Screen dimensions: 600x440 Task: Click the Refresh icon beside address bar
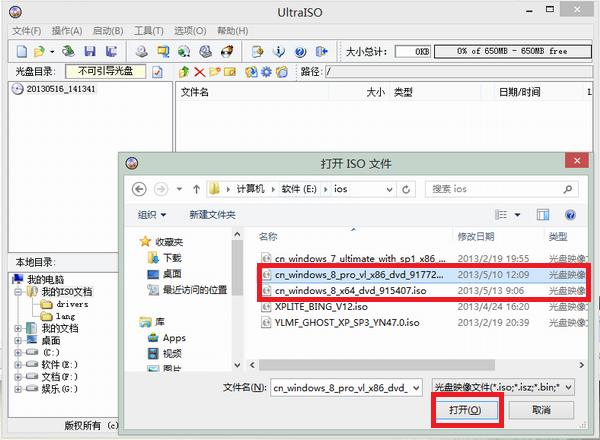click(406, 189)
